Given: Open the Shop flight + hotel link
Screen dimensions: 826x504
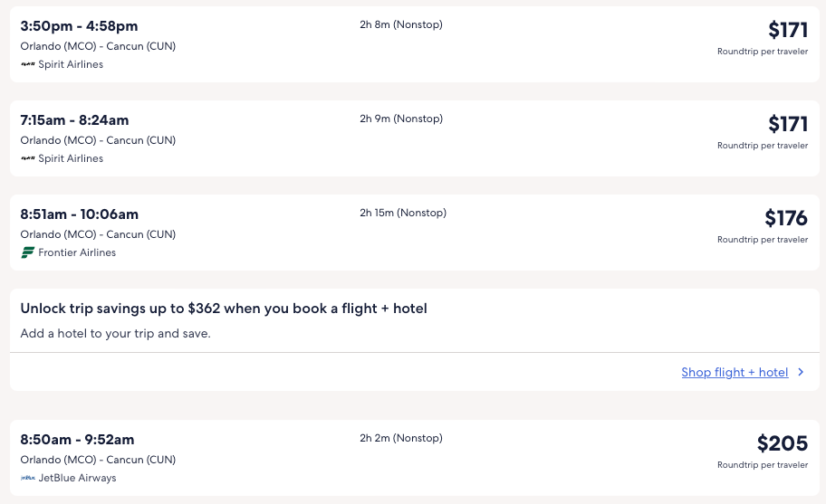Looking at the screenshot, I should pos(735,373).
